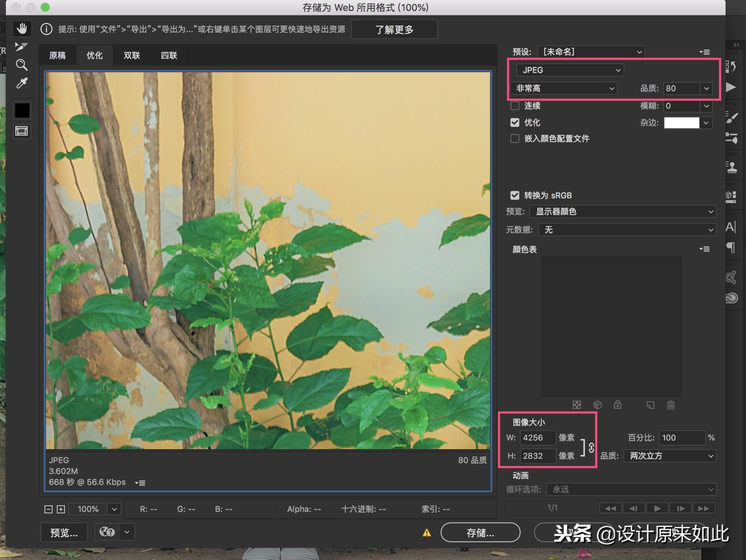Open the JPEG file format dropdown
This screenshot has height=560, width=746.
pyautogui.click(x=570, y=70)
